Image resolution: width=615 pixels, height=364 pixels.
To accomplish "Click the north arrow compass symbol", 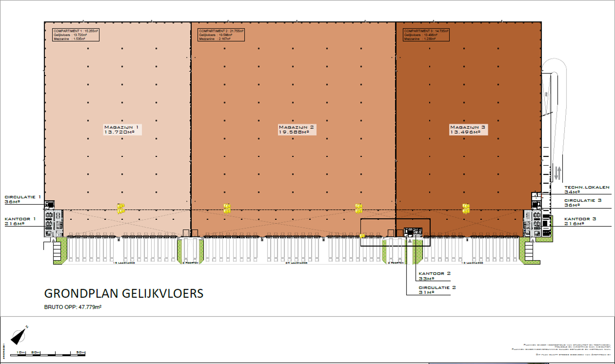I will [19, 336].
